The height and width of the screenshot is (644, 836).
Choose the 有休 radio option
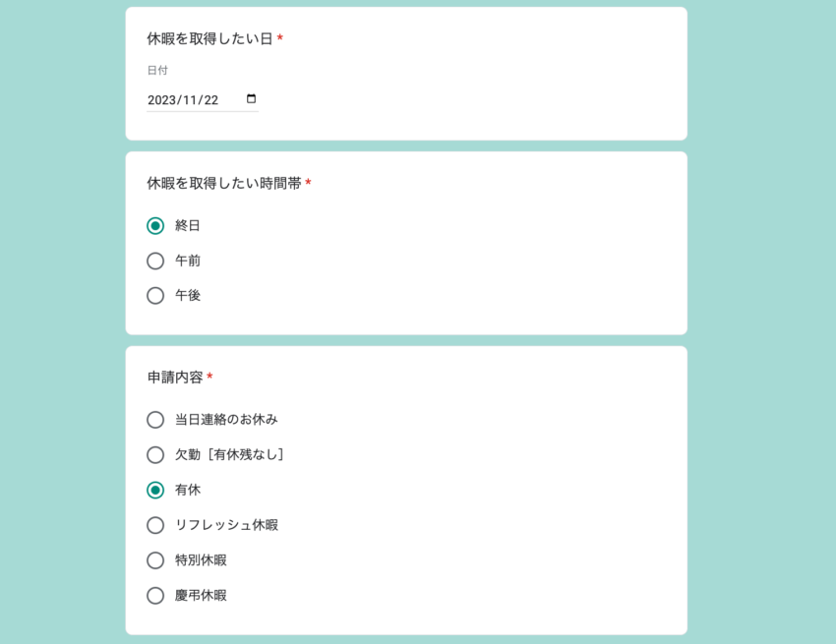[155, 490]
